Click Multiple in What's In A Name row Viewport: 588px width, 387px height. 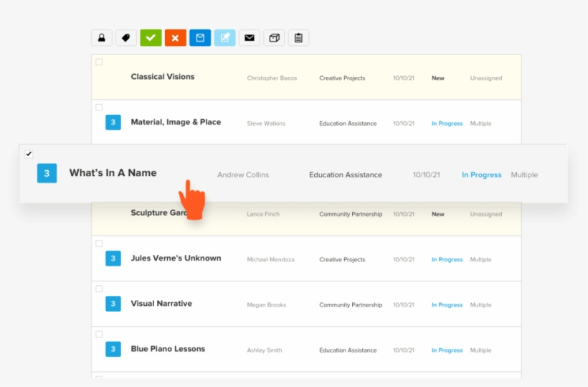(524, 175)
